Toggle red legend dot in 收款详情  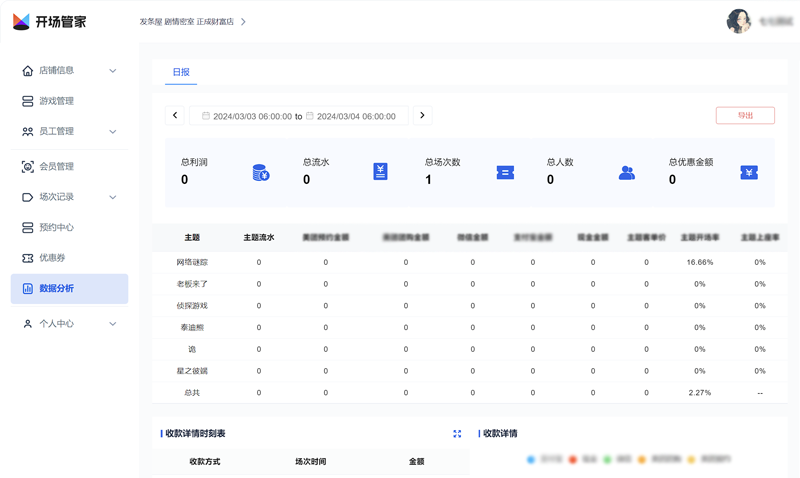[x=572, y=460]
